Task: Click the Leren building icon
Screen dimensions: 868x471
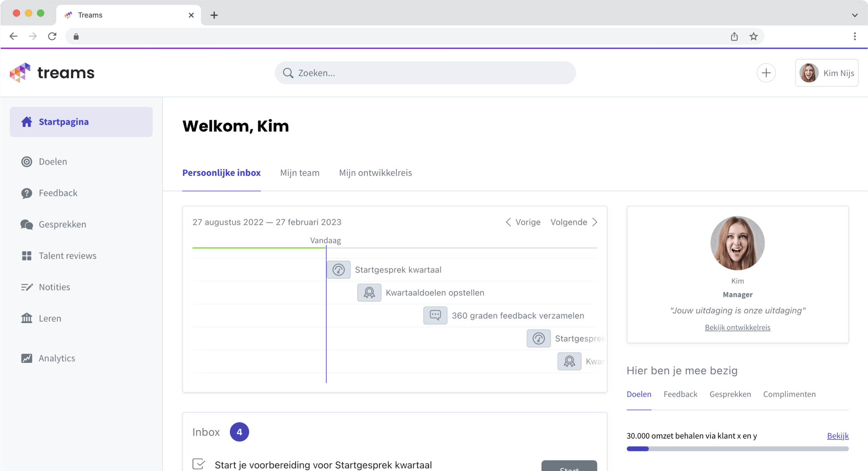Action: pyautogui.click(x=26, y=318)
